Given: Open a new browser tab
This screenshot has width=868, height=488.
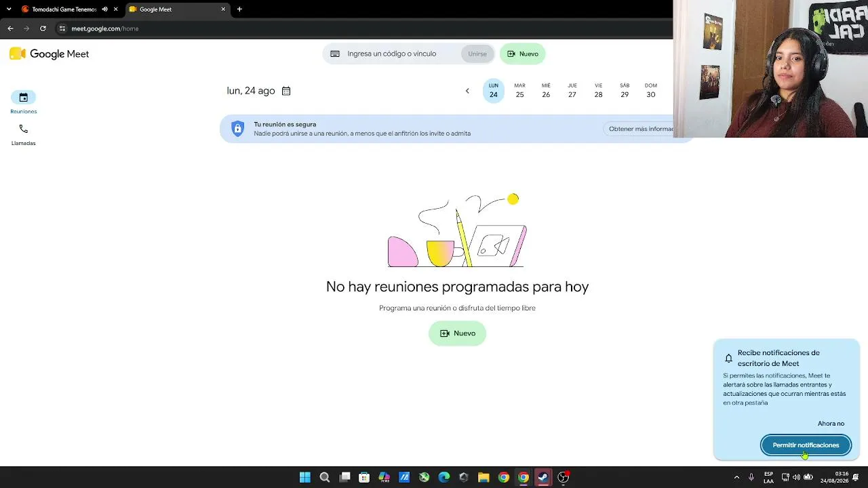Looking at the screenshot, I should pos(239,9).
